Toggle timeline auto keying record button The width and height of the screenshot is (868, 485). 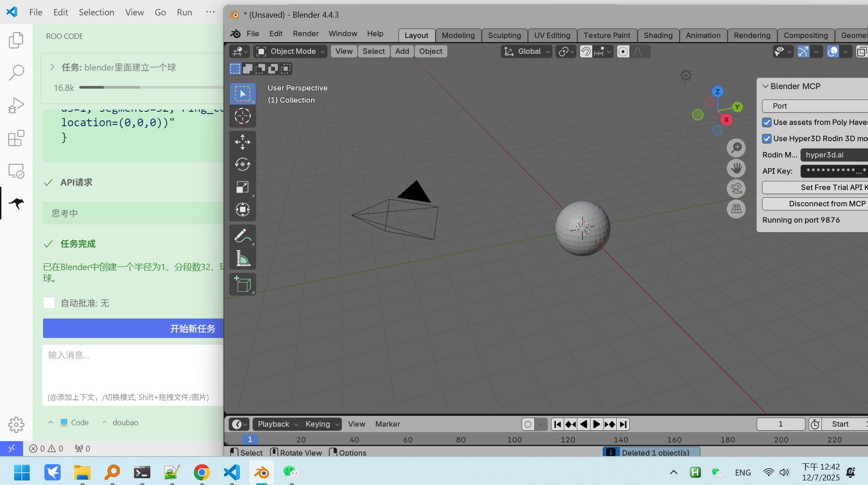click(x=528, y=424)
